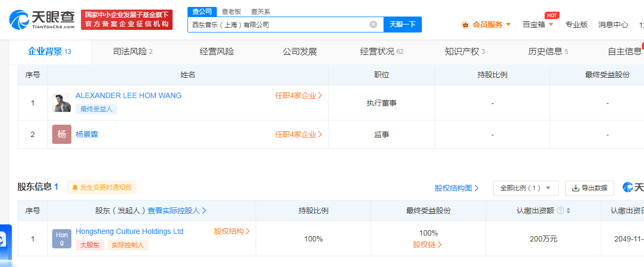Expand 股权结构 for Hongsheng Culture Holdings
644x267 pixels.
[232, 231]
